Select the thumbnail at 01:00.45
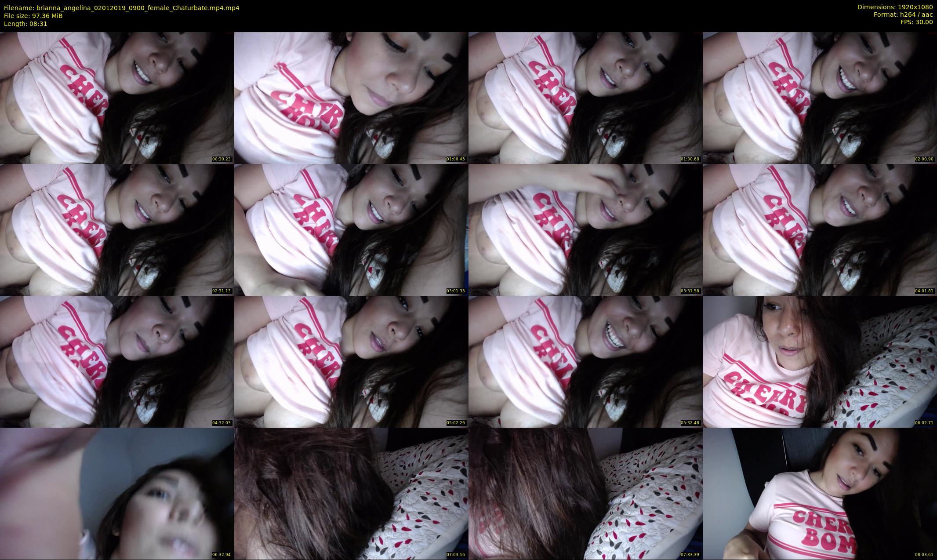937x560 pixels. point(351,98)
